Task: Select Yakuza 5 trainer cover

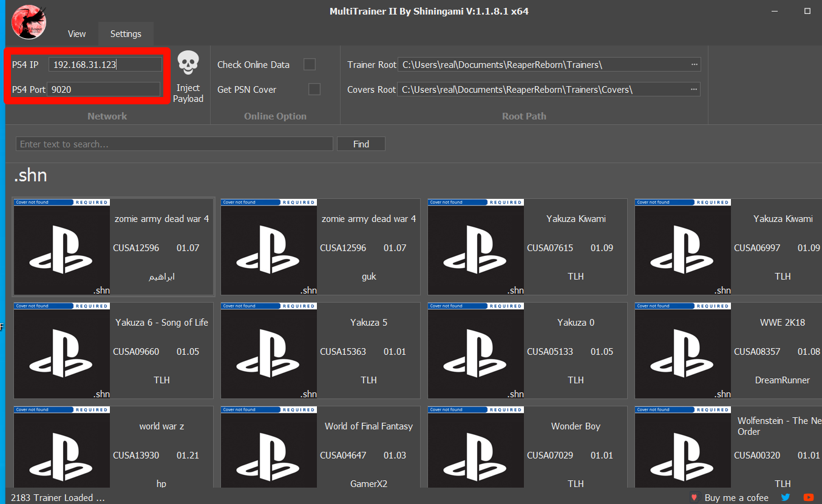Action: pos(269,351)
